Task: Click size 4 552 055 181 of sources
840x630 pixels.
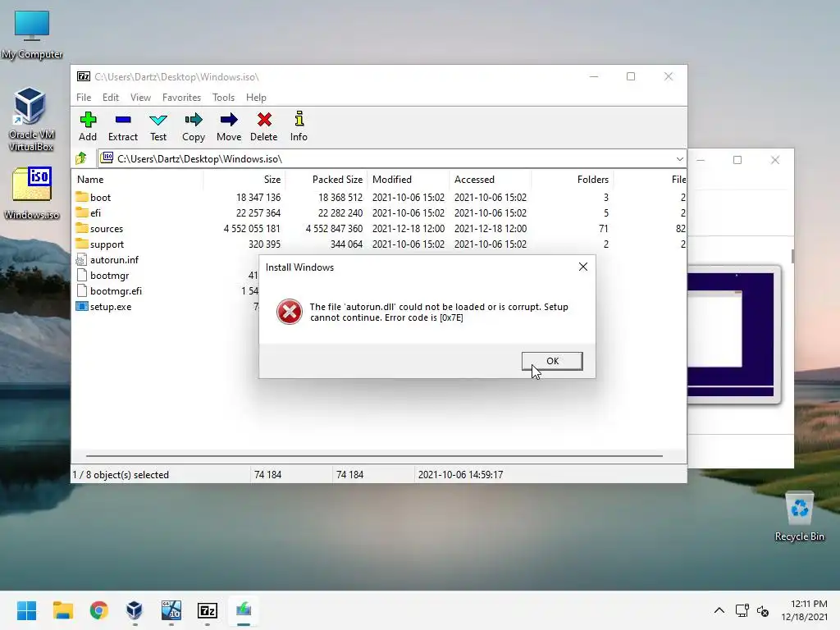Action: click(252, 228)
